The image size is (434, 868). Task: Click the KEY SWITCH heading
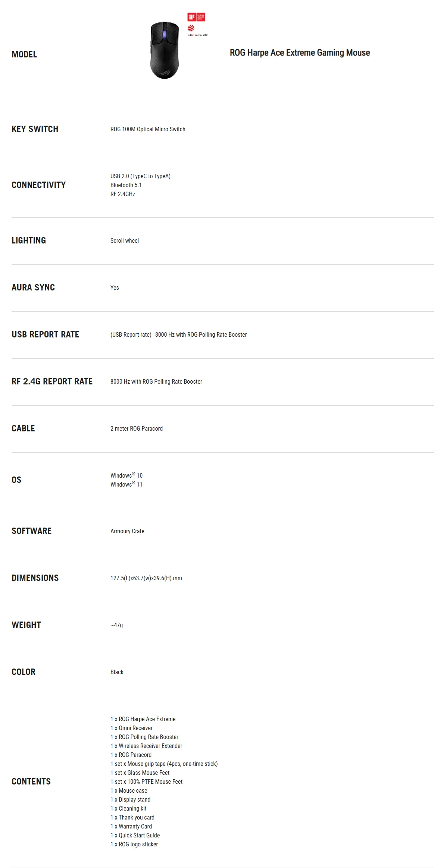(35, 129)
